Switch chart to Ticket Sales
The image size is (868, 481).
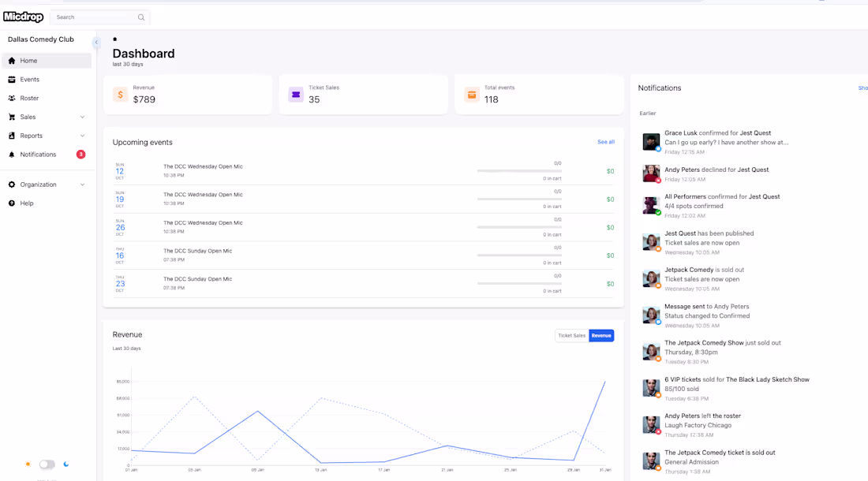(x=572, y=336)
